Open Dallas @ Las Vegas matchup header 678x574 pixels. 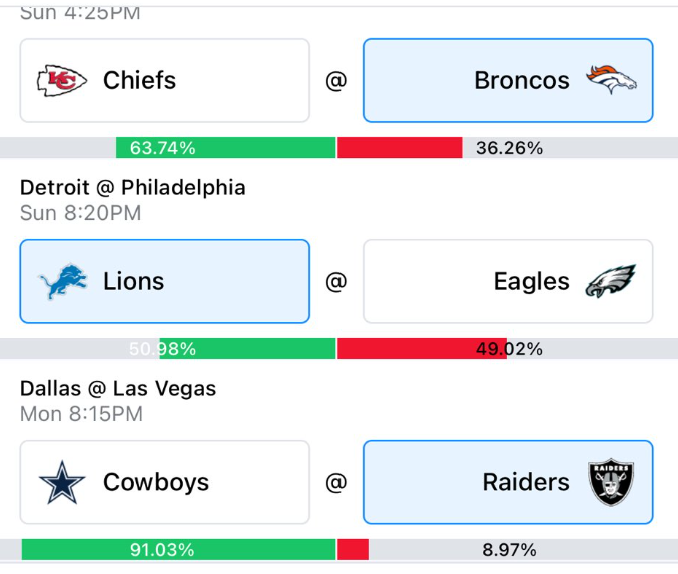coord(118,388)
